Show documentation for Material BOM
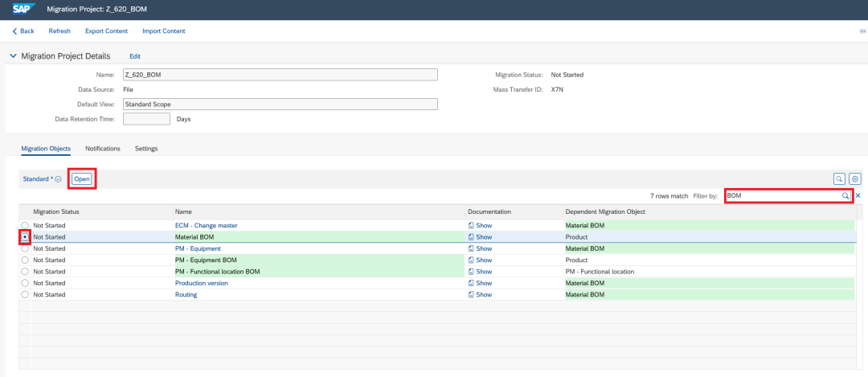This screenshot has height=377, width=868. (x=480, y=237)
